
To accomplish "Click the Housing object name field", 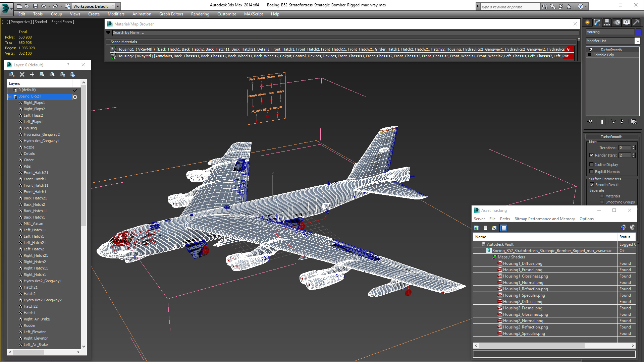I will pyautogui.click(x=610, y=32).
